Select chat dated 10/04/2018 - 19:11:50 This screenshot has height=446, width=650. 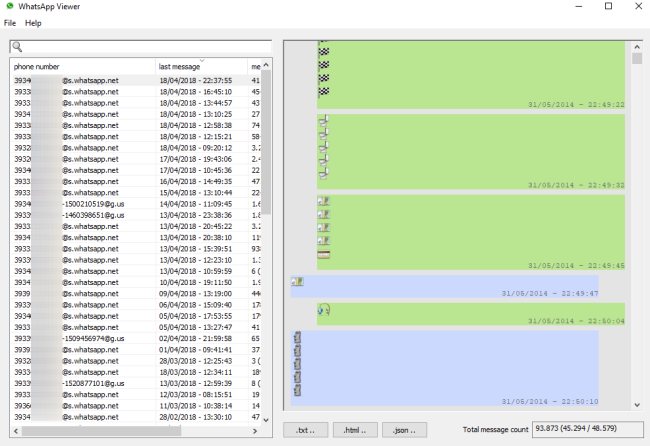136,282
